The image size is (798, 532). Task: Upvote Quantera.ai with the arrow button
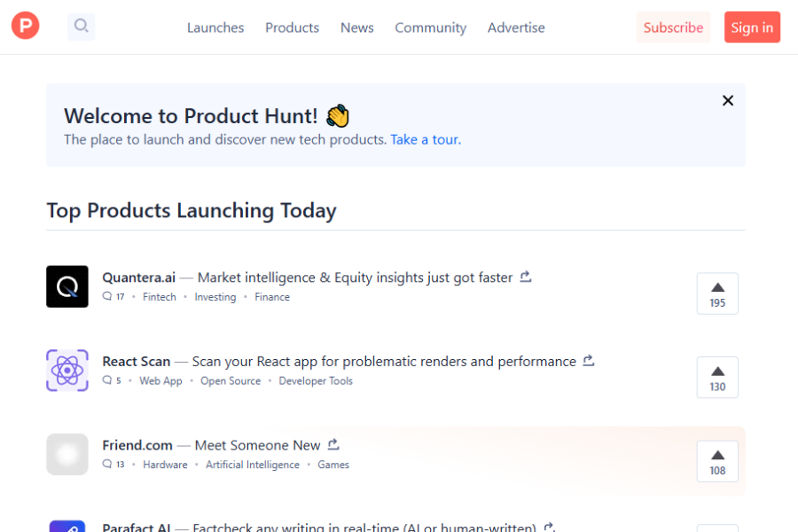coord(717,293)
